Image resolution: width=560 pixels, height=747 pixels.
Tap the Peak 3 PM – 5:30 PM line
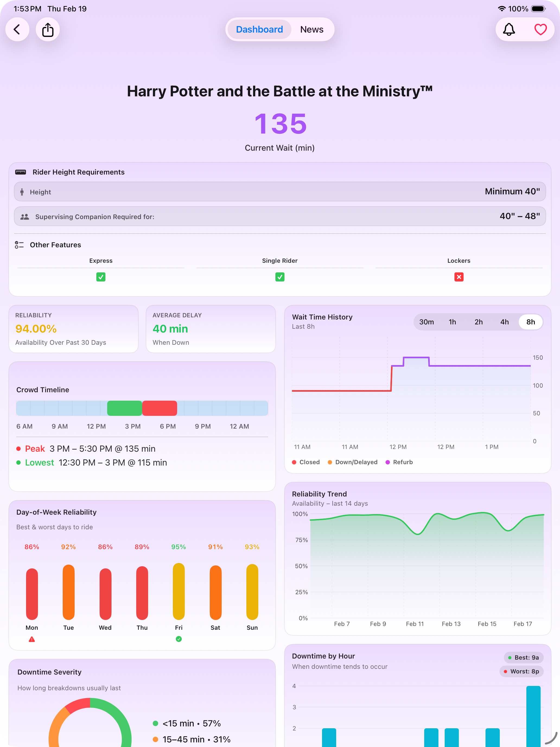pyautogui.click(x=86, y=448)
